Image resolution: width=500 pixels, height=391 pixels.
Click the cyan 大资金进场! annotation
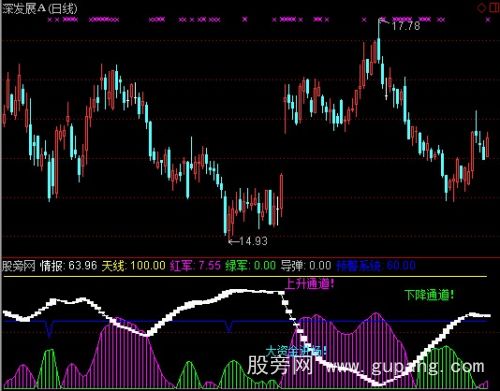pyautogui.click(x=296, y=351)
